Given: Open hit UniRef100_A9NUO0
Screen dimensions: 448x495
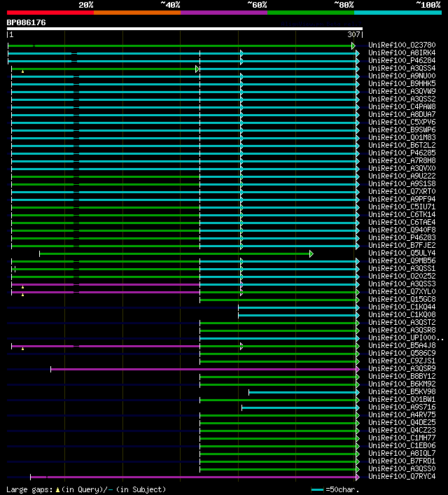Looking at the screenshot, I should click(402, 76).
